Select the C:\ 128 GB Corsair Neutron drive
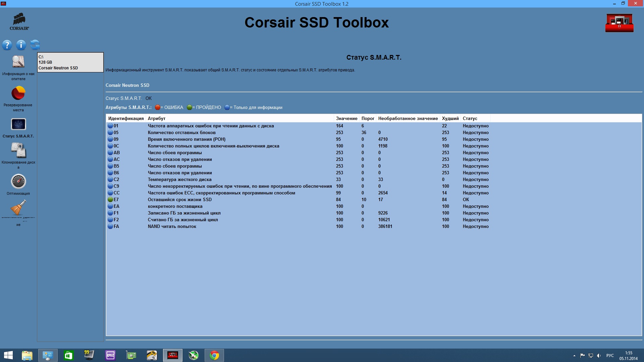644x362 pixels. [x=70, y=62]
